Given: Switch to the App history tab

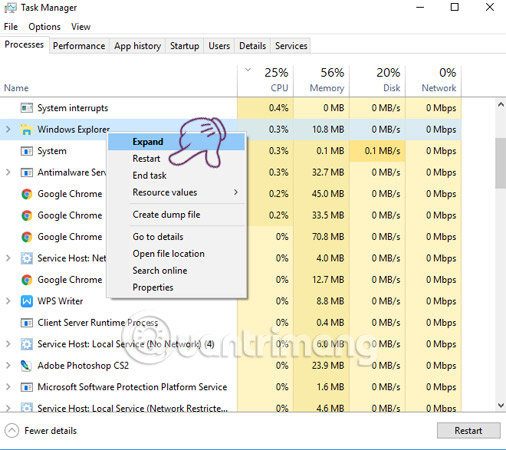Looking at the screenshot, I should tap(138, 46).
